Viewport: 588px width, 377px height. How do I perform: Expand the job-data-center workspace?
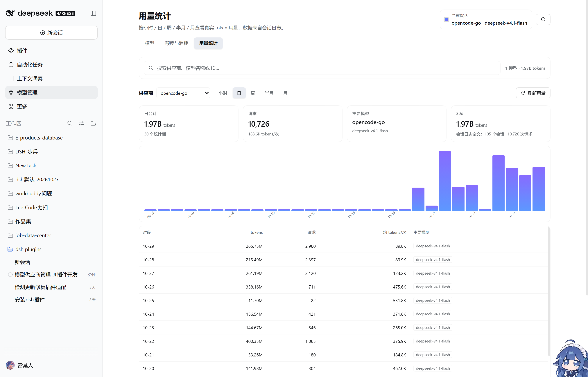[51, 235]
